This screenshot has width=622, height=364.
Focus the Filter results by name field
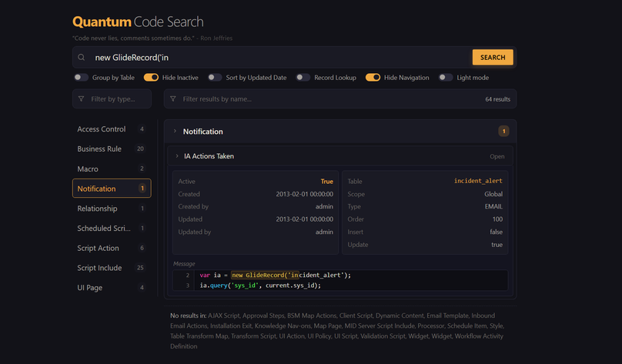[x=323, y=99]
